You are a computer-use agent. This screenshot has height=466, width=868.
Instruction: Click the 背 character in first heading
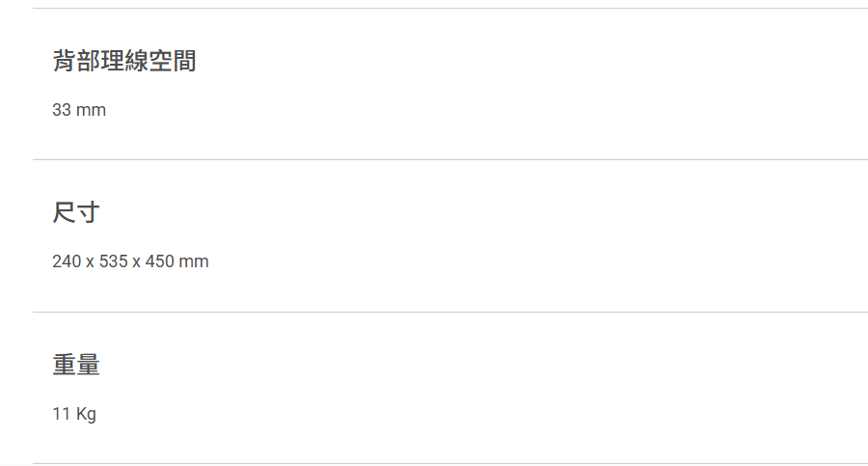[65, 61]
